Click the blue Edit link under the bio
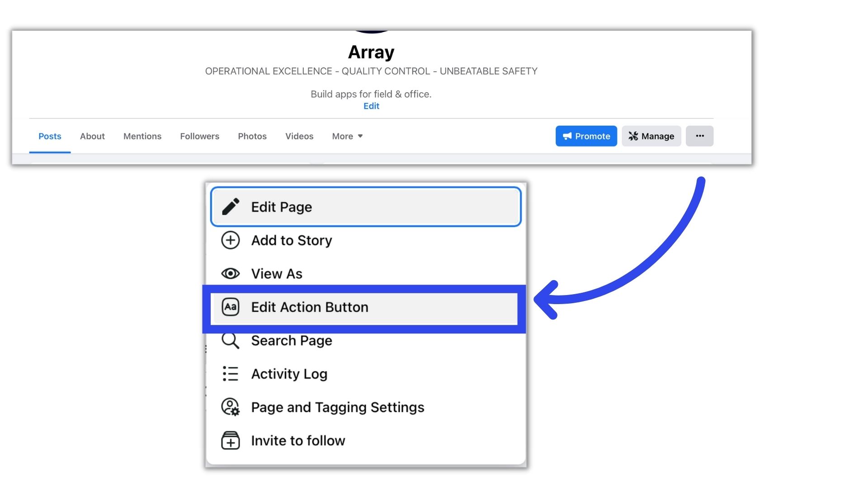The image size is (868, 488). pos(371,106)
